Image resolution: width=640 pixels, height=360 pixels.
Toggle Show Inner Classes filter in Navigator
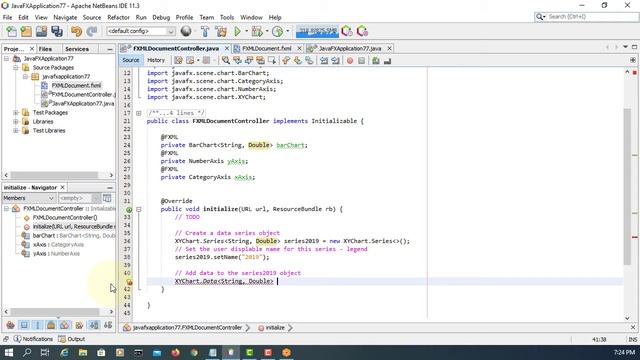64,325
